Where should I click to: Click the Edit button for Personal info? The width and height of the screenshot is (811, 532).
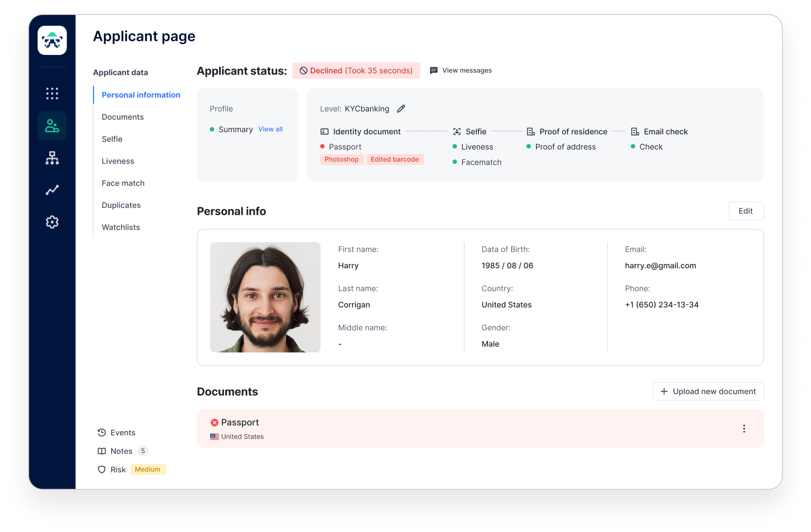[746, 211]
